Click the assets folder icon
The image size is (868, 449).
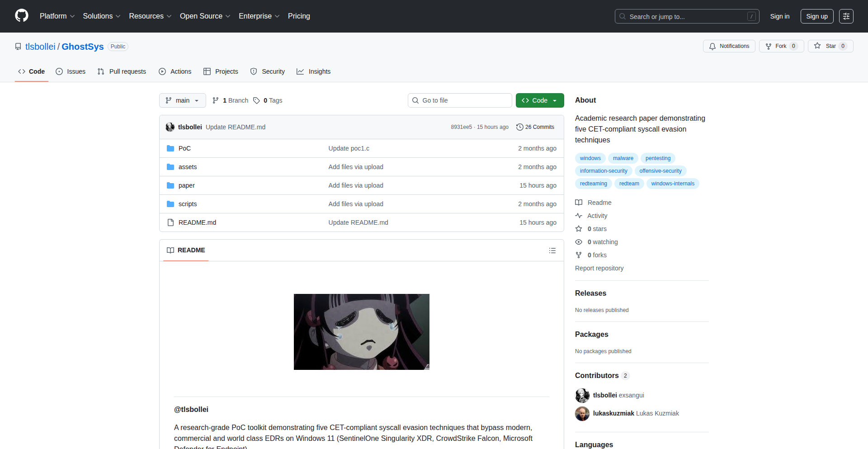(170, 167)
